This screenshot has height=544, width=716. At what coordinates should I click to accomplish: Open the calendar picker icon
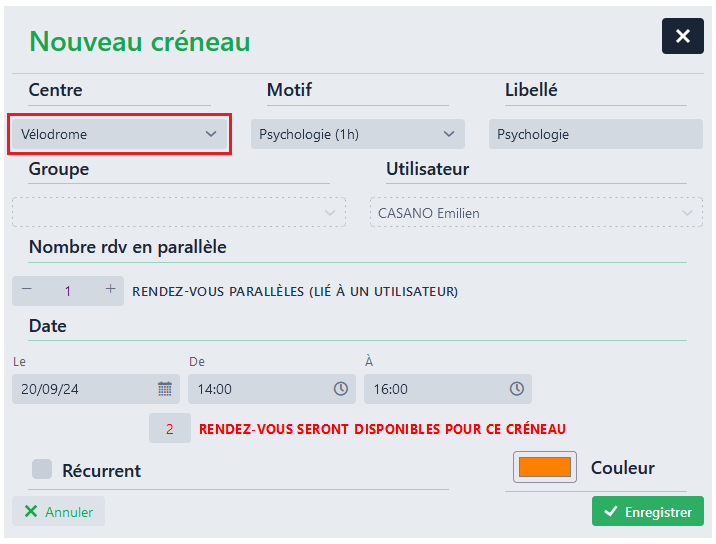[x=165, y=389]
